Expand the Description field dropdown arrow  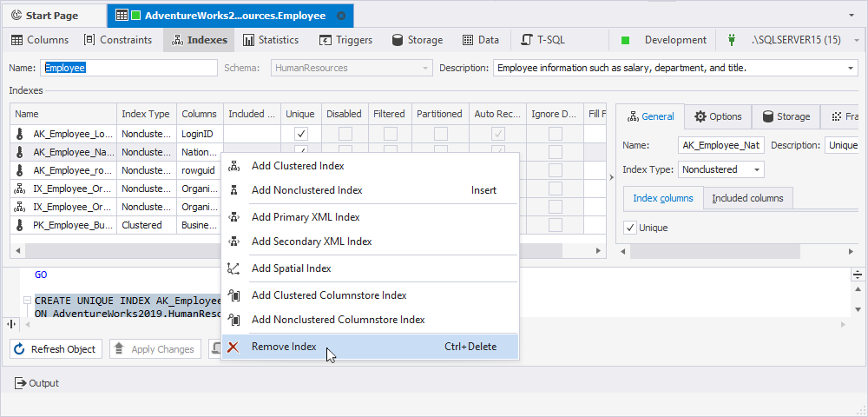pos(850,68)
